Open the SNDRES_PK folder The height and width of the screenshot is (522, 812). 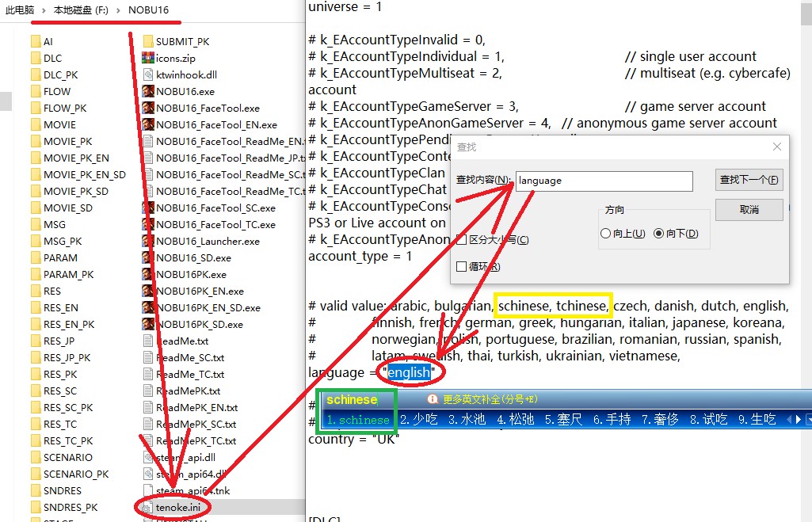coord(64,507)
